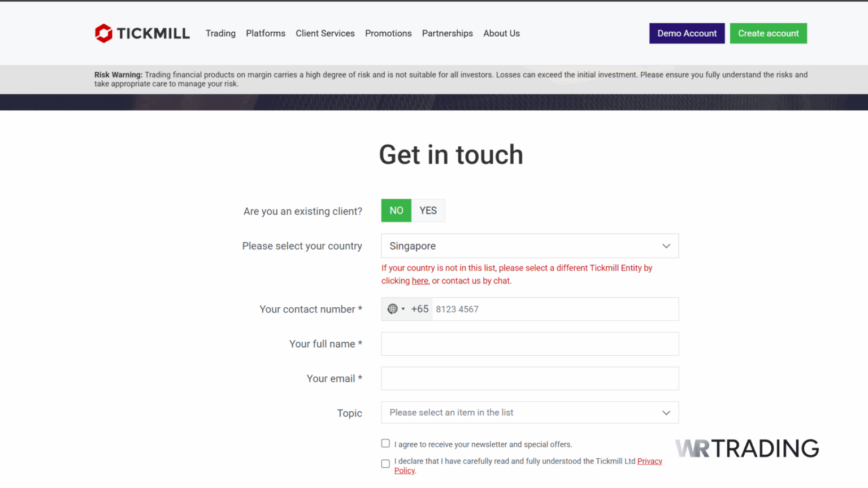The image size is (868, 488).
Task: Follow the 'here' link for other entities
Action: pyautogui.click(x=420, y=281)
